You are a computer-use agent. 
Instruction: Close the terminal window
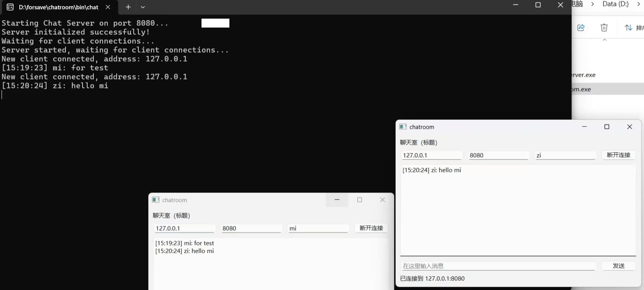click(560, 5)
